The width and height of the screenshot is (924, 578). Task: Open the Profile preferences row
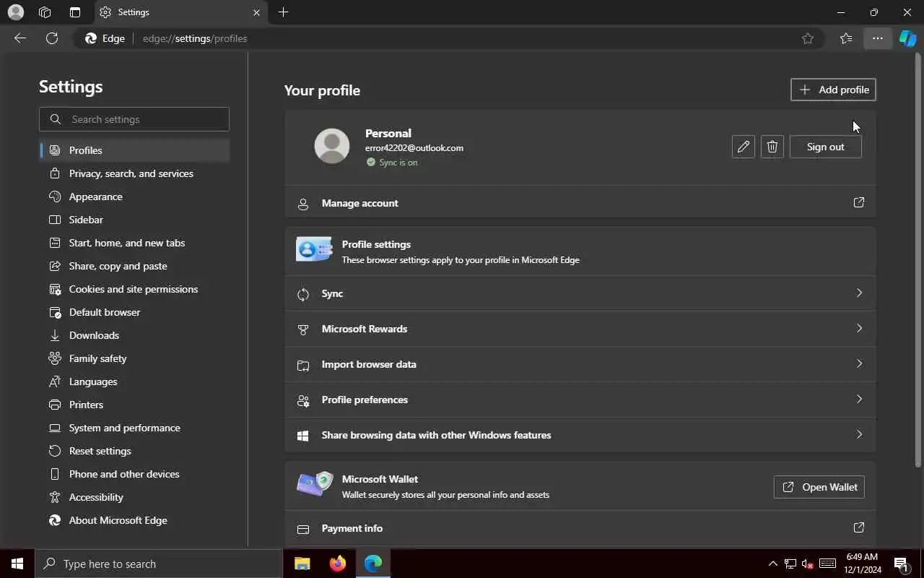580,400
